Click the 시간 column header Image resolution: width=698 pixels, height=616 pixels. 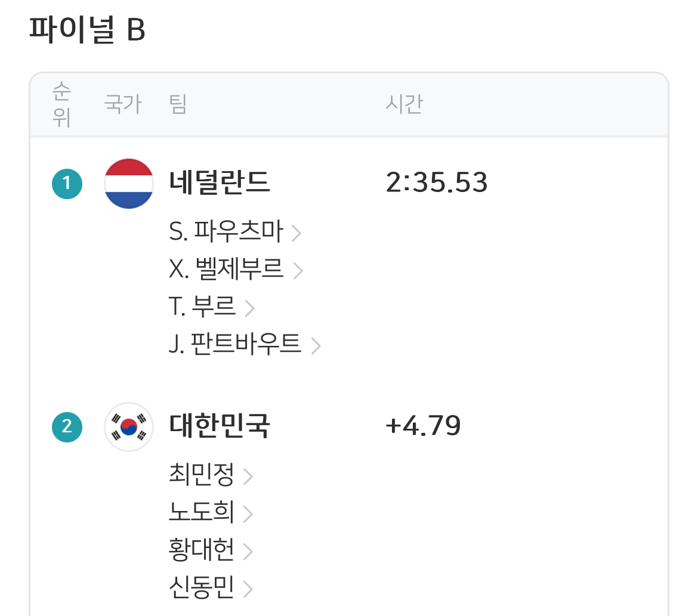point(404,105)
